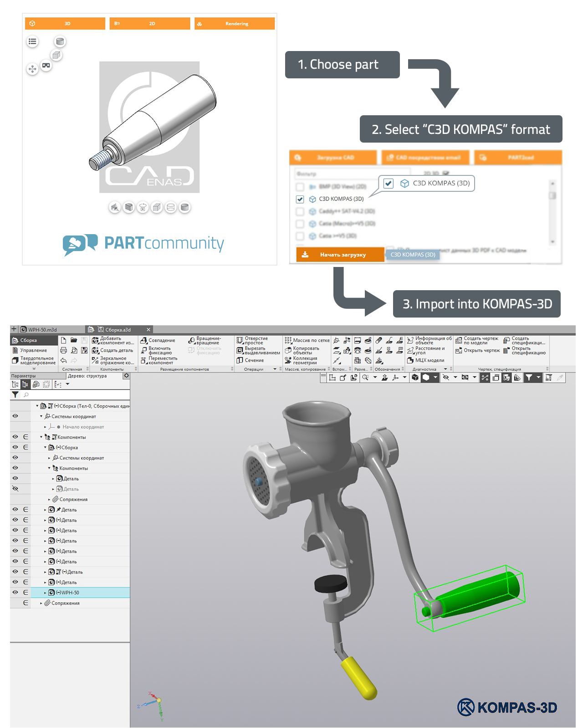Viewport: 583px width, 728px height.
Task: Switch to the WPH-50.m3d document tab
Action: pos(42,329)
